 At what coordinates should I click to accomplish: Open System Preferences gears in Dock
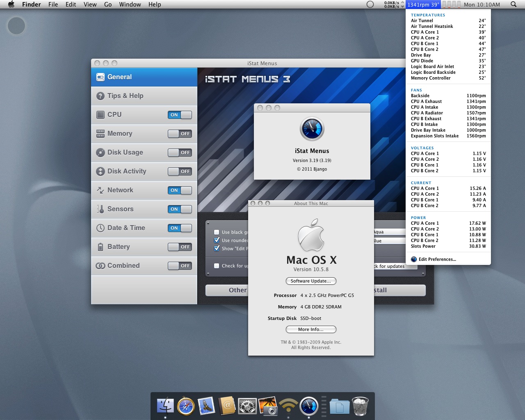pyautogui.click(x=247, y=406)
